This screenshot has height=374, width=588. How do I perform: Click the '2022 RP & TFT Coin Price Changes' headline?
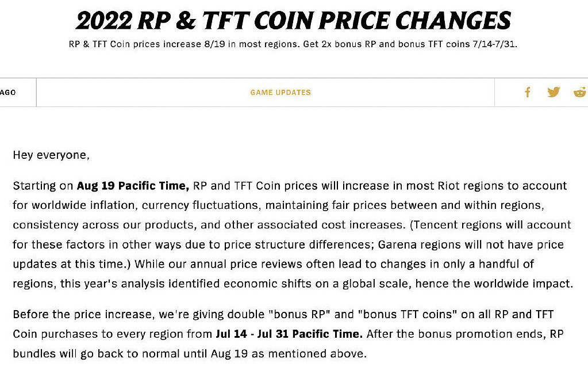[293, 21]
